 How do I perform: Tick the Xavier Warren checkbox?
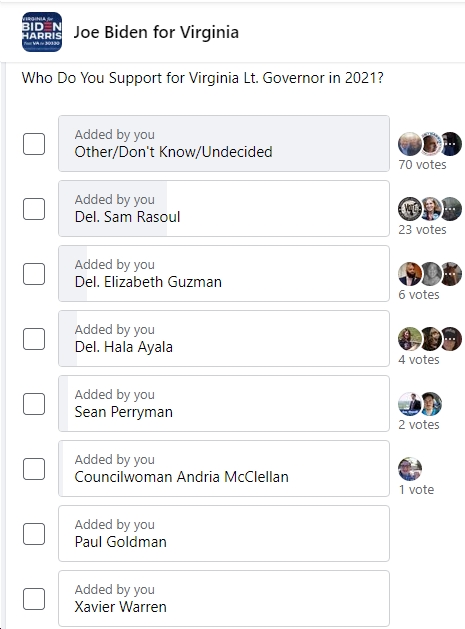(x=34, y=599)
